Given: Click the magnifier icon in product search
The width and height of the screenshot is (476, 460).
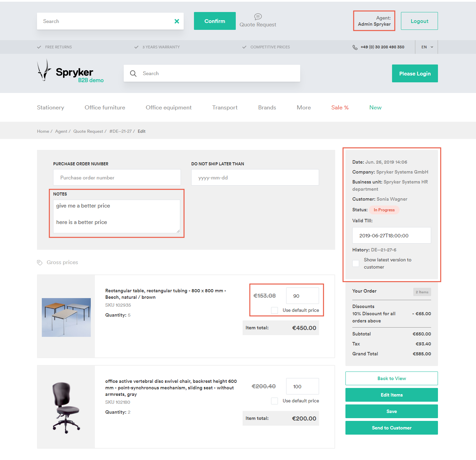Looking at the screenshot, I should click(x=133, y=73).
